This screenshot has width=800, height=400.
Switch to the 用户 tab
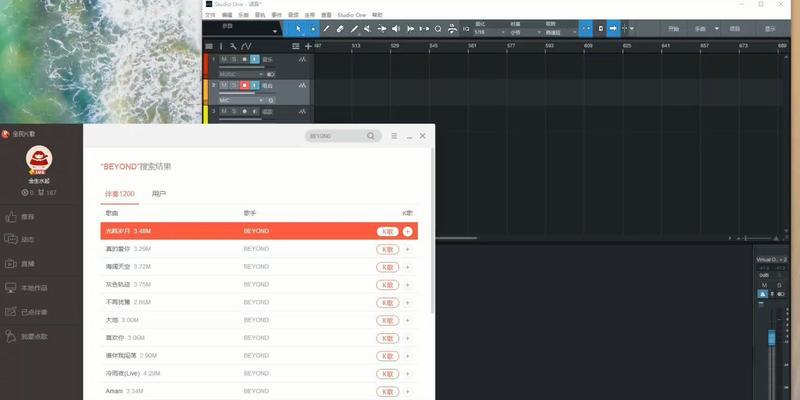pos(159,194)
